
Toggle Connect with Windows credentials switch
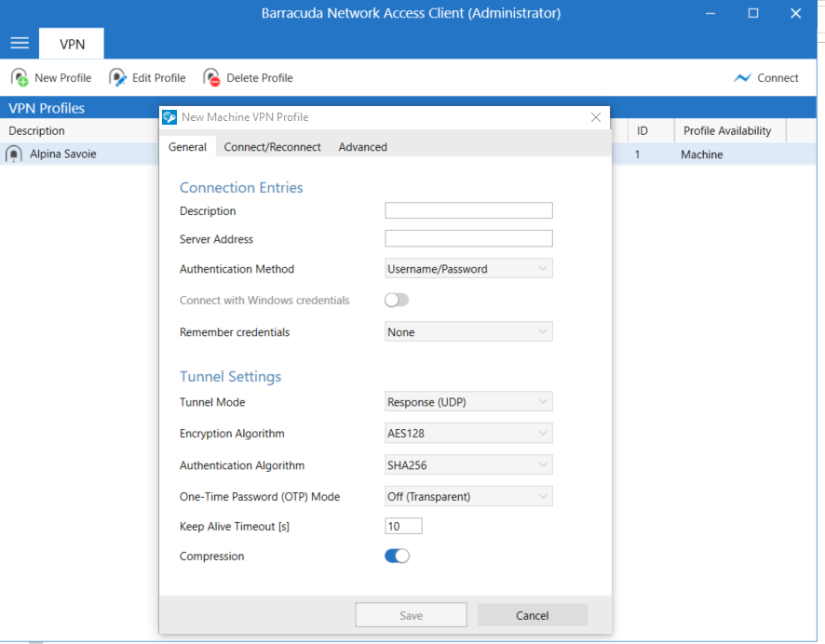click(x=397, y=300)
